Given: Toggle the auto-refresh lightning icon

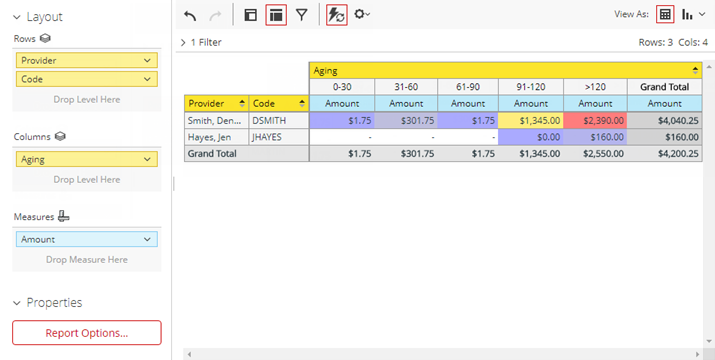Looking at the screenshot, I should (337, 15).
